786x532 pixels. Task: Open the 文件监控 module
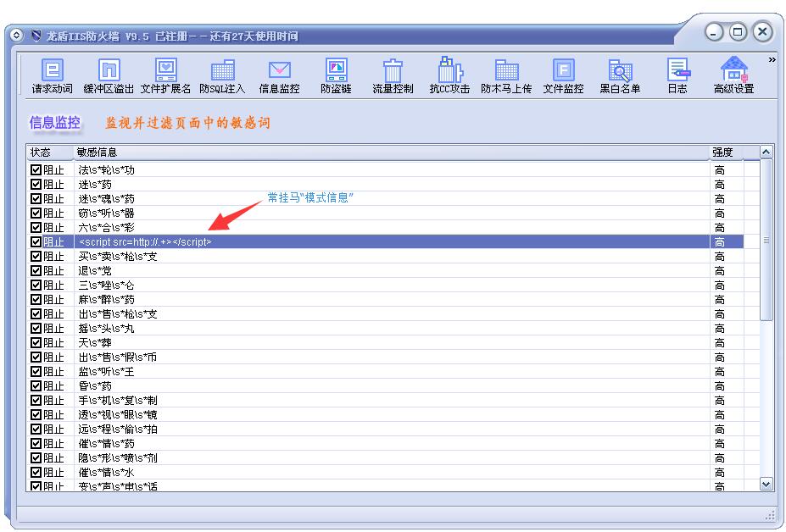pyautogui.click(x=564, y=75)
